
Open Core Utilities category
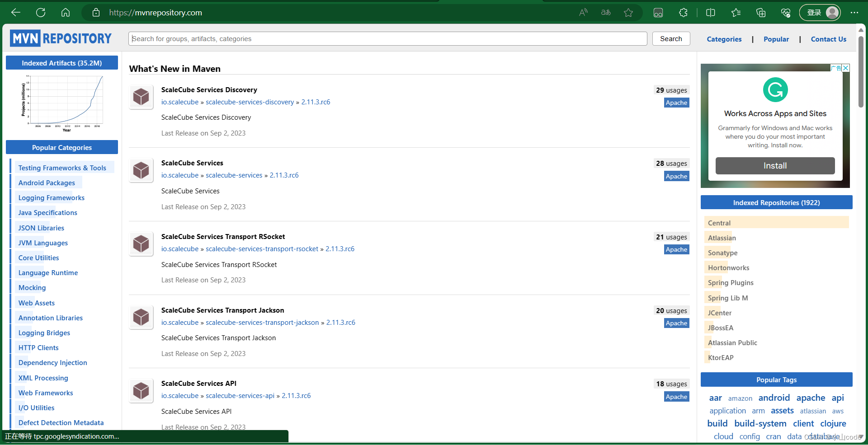[x=38, y=258]
